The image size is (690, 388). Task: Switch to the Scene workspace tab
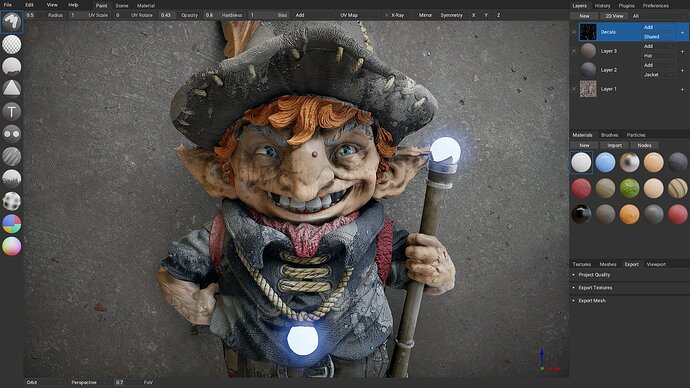pyautogui.click(x=122, y=6)
